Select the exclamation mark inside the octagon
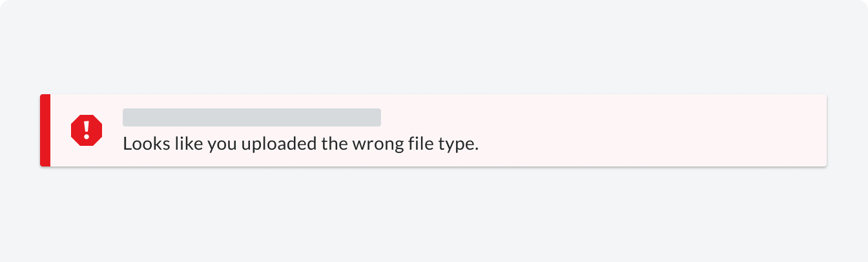Image resolution: width=868 pixels, height=262 pixels. tap(87, 130)
